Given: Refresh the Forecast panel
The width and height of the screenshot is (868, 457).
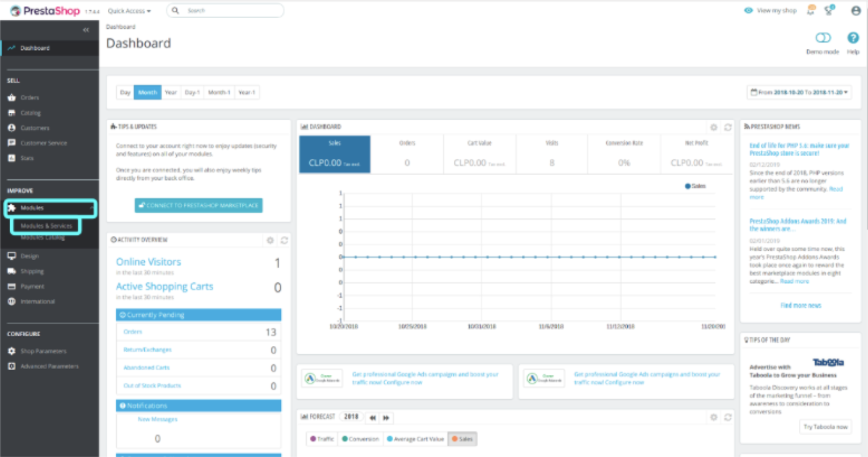Looking at the screenshot, I should coord(728,417).
